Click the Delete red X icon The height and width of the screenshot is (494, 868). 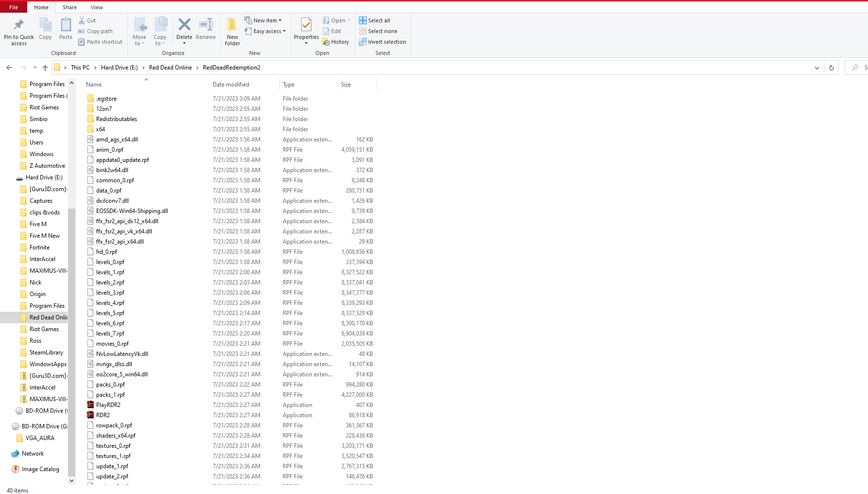(x=184, y=24)
